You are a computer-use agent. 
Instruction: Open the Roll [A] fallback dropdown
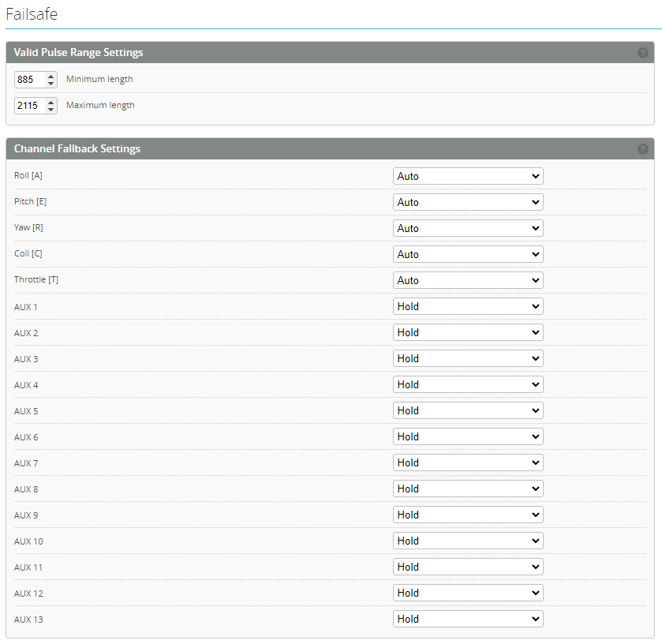468,176
